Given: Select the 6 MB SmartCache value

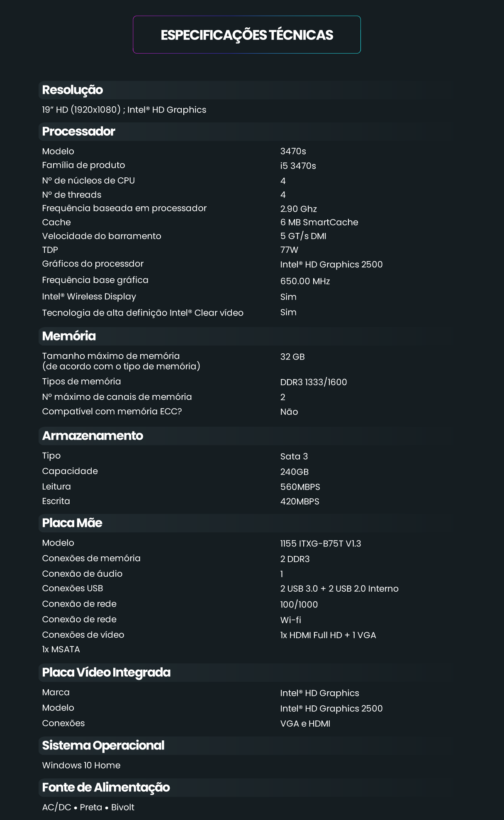Looking at the screenshot, I should [319, 222].
